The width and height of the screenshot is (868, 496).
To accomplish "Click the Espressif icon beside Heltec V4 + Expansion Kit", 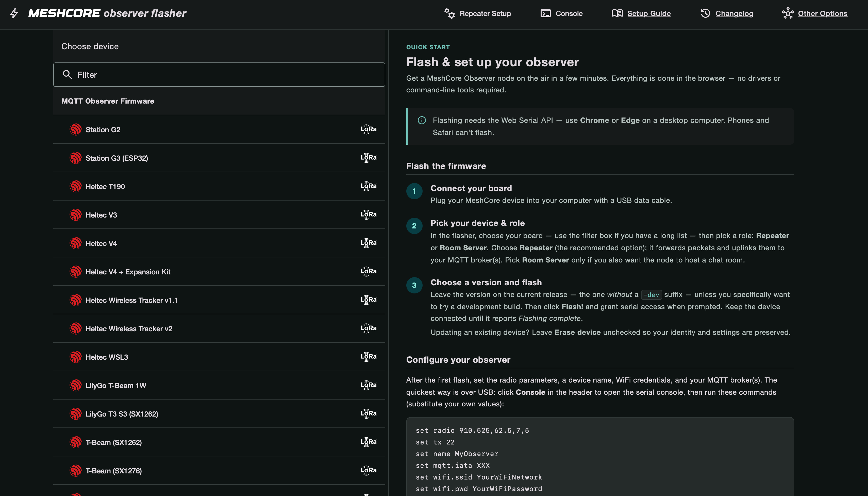I will pos(76,272).
